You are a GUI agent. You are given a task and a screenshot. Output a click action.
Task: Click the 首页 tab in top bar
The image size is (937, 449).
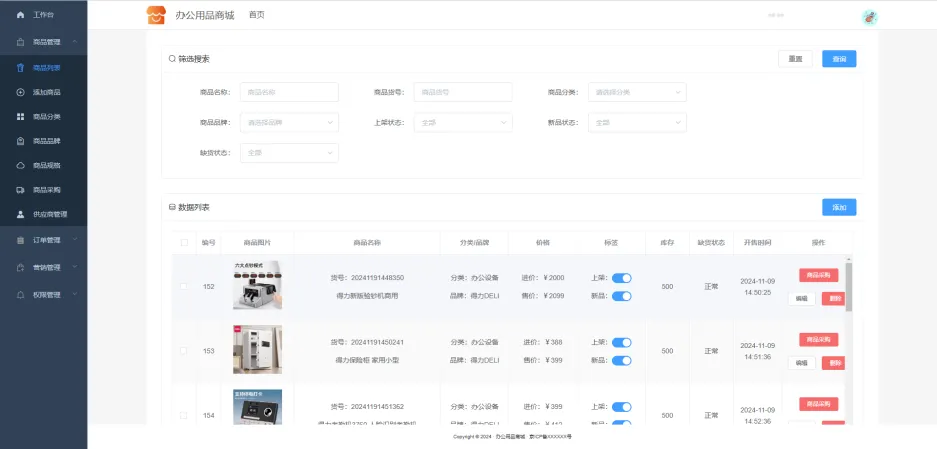coord(257,15)
